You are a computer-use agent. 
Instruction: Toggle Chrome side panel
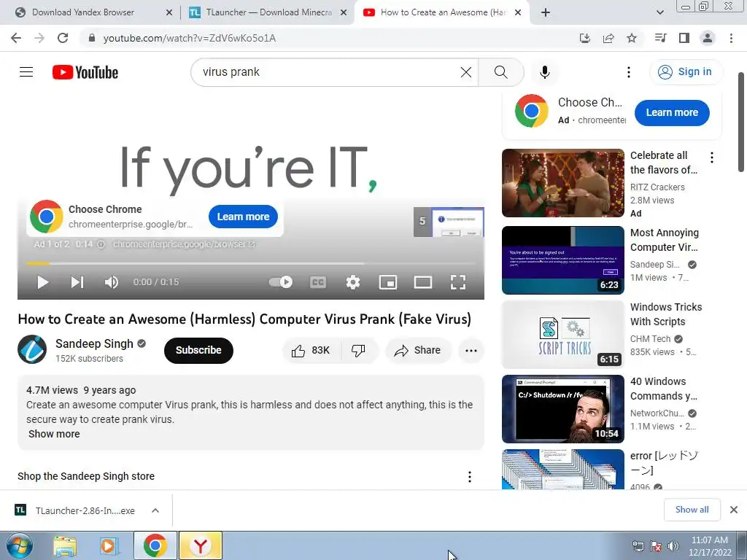684,38
